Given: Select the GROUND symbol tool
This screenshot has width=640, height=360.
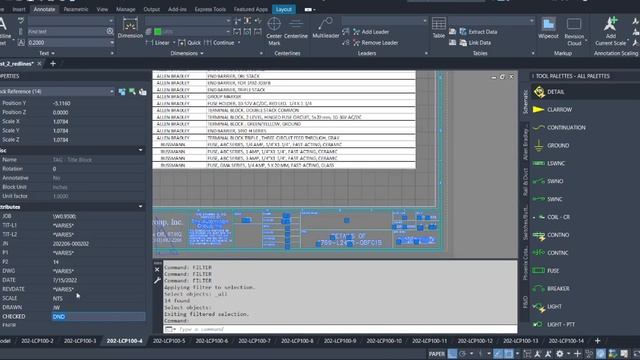Looking at the screenshot, I should 551,145.
